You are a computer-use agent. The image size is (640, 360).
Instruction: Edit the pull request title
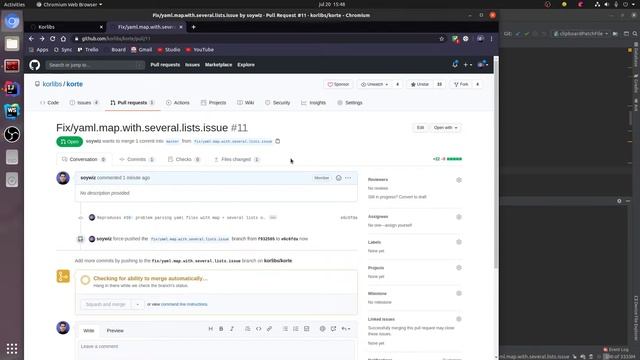click(420, 128)
